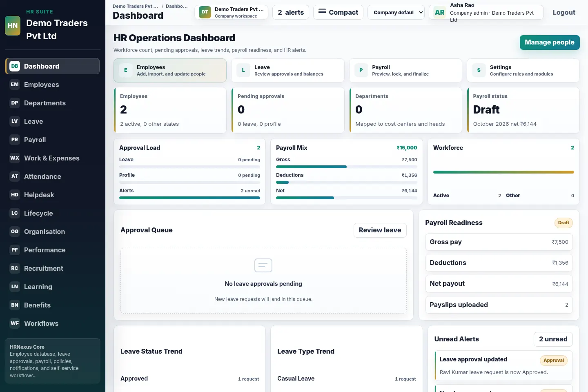Click the OG Organisation sidebar icon
The width and height of the screenshot is (588, 392).
point(15,232)
